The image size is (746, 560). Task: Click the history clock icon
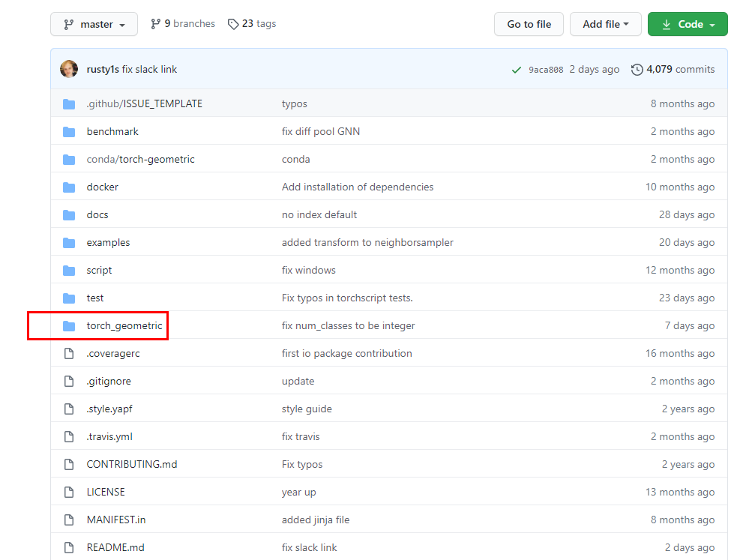tap(637, 70)
